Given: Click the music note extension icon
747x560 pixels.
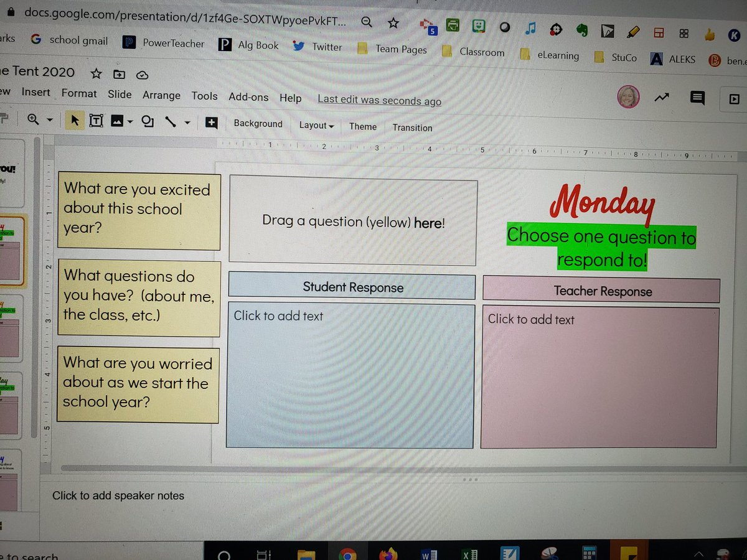Looking at the screenshot, I should coord(530,28).
